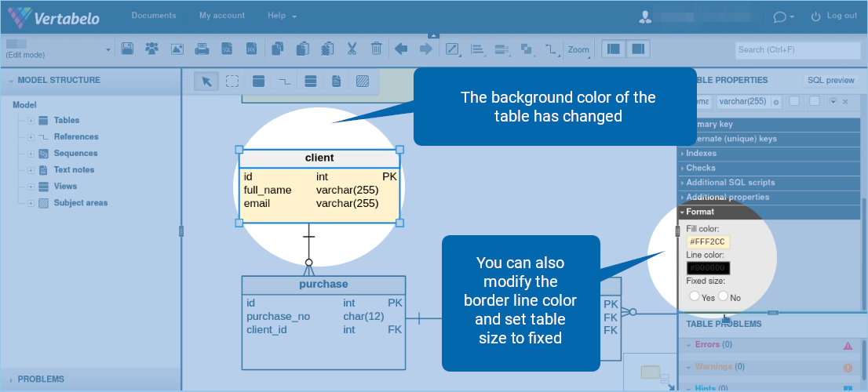Viewport: 868px width, 392px height.
Task: Select No for Fixed size
Action: tap(723, 296)
